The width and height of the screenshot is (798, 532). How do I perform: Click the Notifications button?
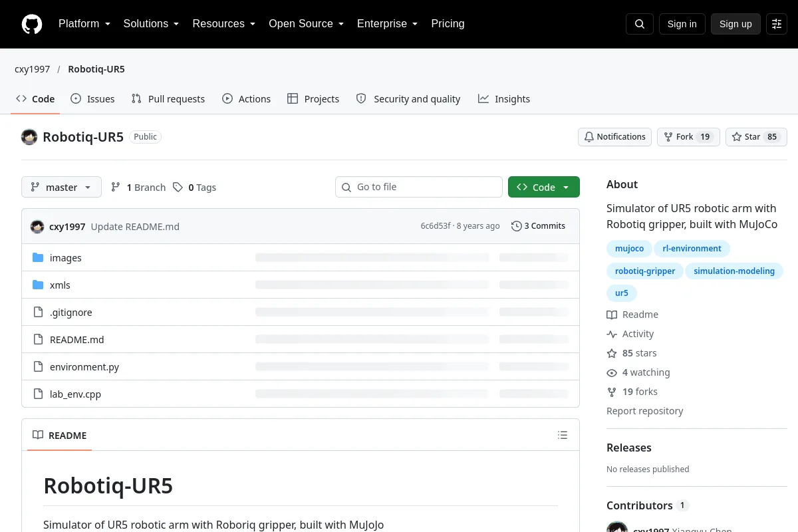point(614,136)
